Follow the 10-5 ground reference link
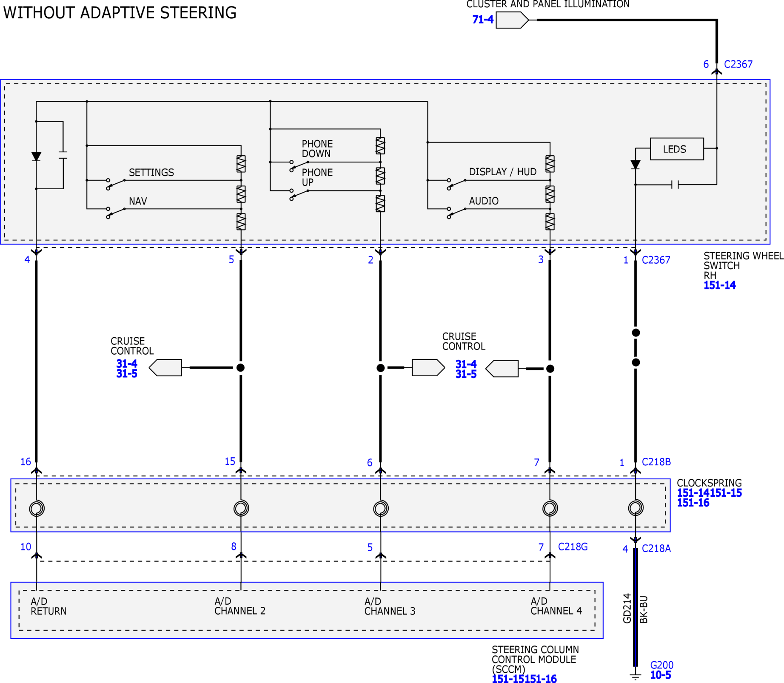The image size is (784, 683). coord(661,675)
